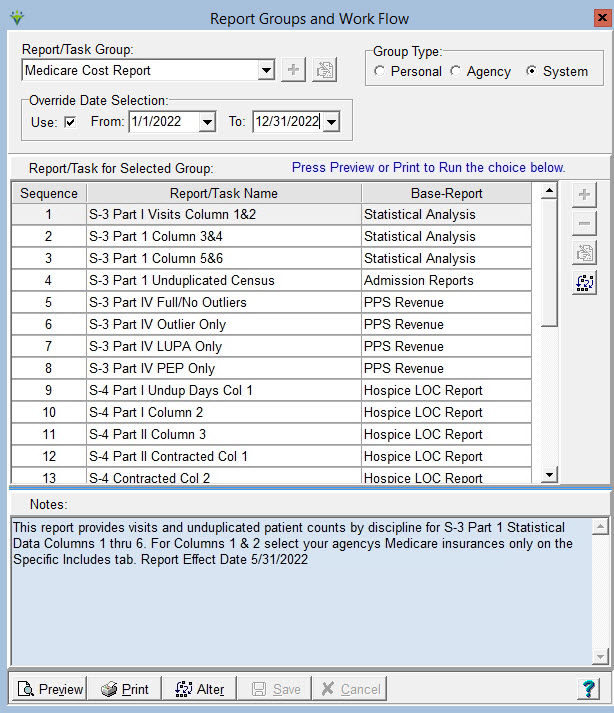Select 'S-4 Contracted Col 2' row

pyautogui.click(x=224, y=476)
